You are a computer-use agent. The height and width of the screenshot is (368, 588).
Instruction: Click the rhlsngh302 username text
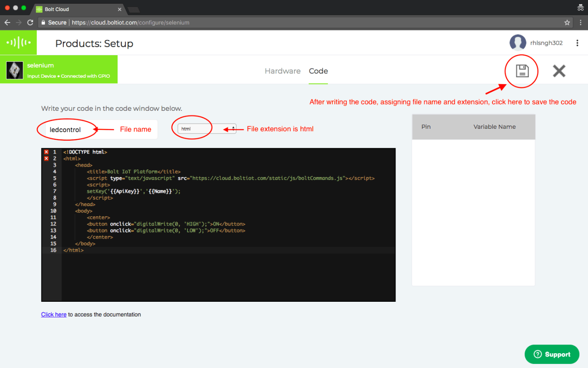(x=546, y=43)
